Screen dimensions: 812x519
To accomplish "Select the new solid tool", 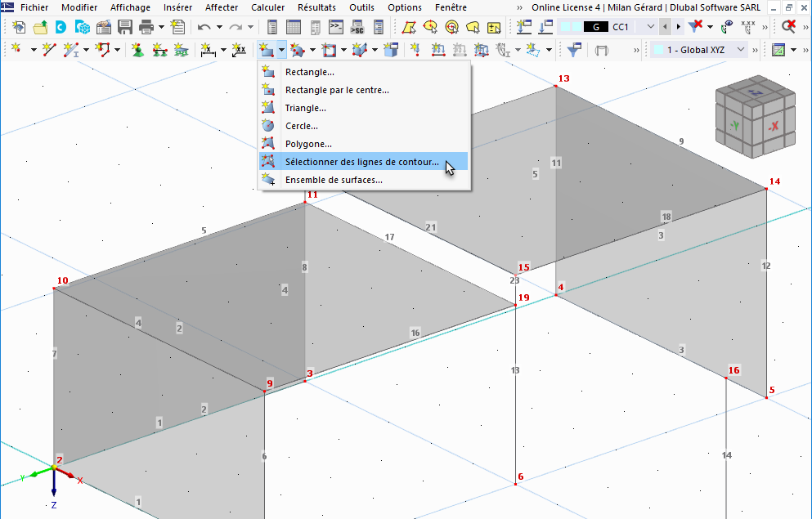I will [x=360, y=50].
